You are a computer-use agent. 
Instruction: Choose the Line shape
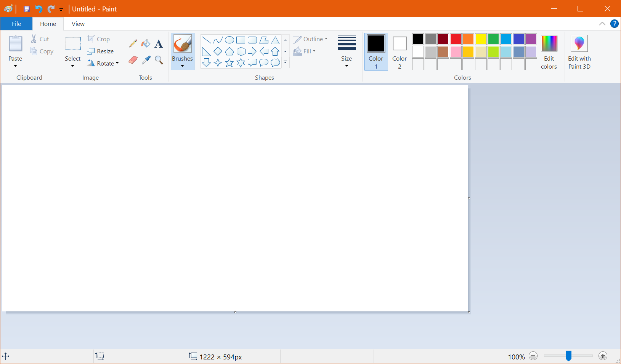point(206,40)
